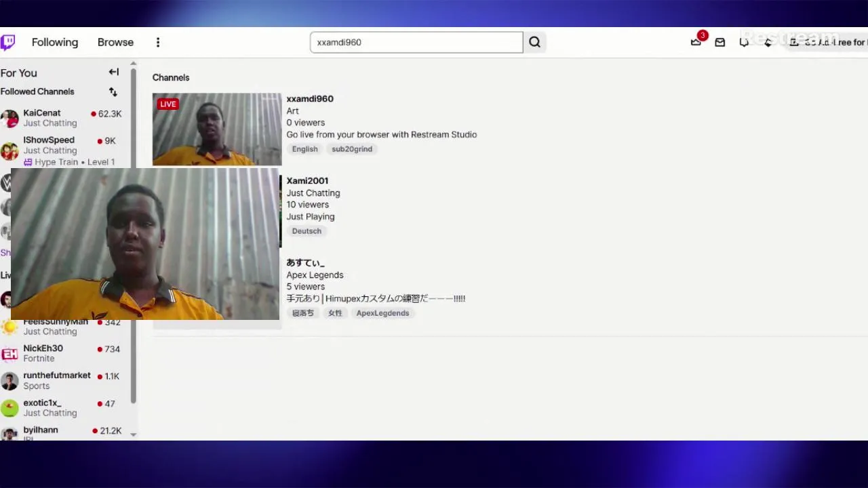Click Just Playing stream title
Viewport: 868px width, 488px height.
pyautogui.click(x=311, y=217)
